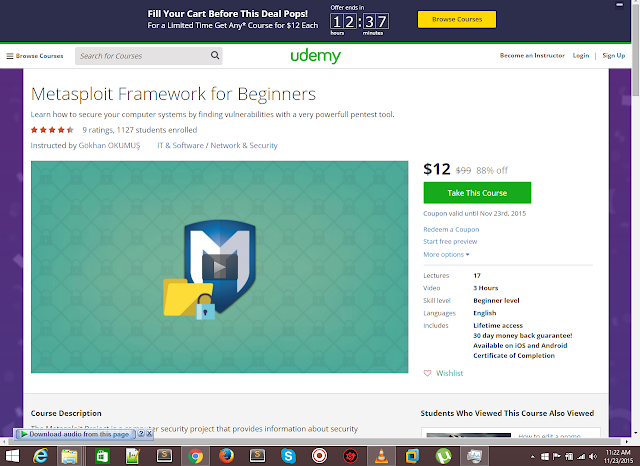Click the network signal tray icon
The image size is (640, 466).
pos(581,457)
